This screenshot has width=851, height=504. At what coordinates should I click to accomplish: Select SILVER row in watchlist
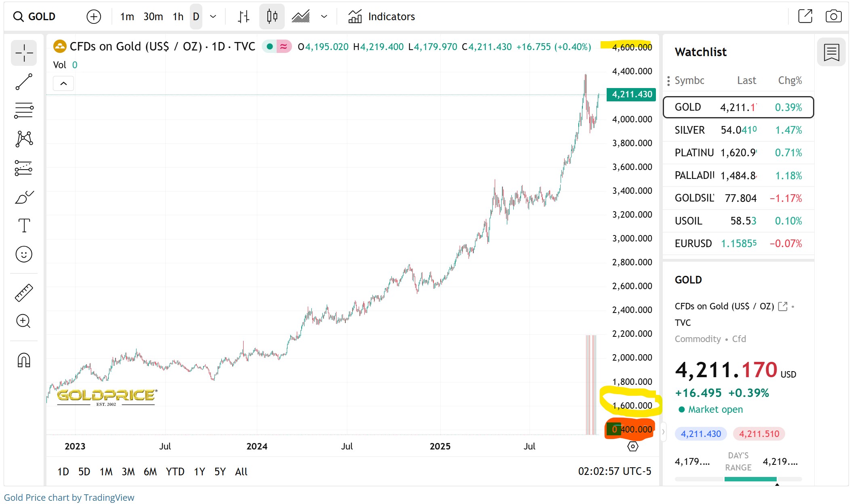point(738,130)
